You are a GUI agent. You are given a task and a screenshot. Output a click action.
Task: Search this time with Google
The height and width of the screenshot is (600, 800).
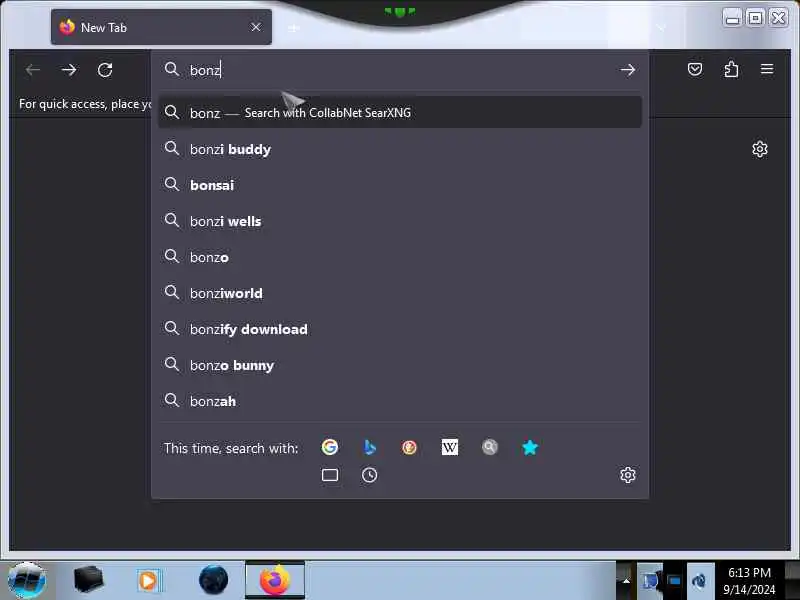(330, 447)
